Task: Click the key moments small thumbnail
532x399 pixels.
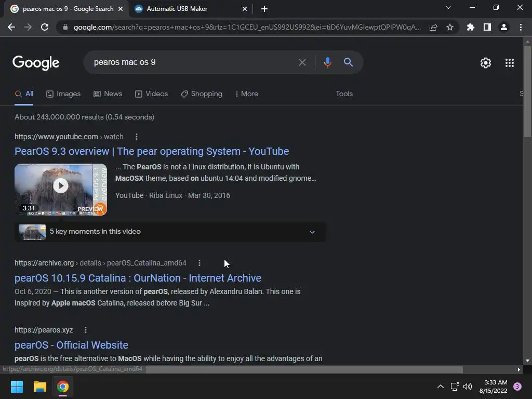Action: [32, 232]
